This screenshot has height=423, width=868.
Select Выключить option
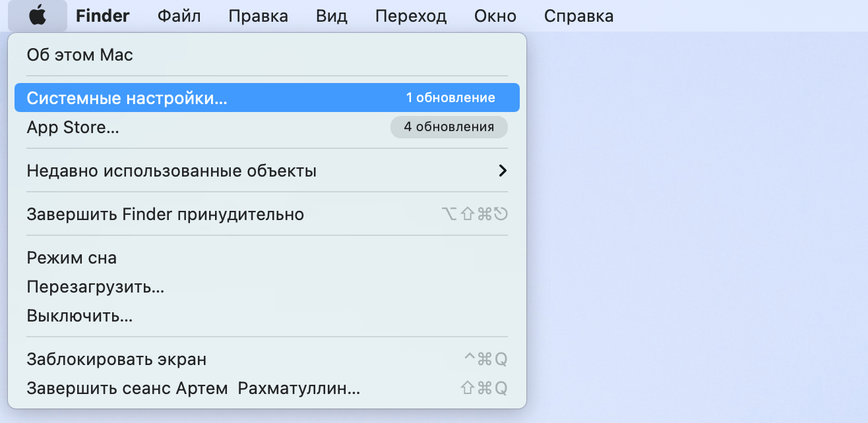[79, 315]
